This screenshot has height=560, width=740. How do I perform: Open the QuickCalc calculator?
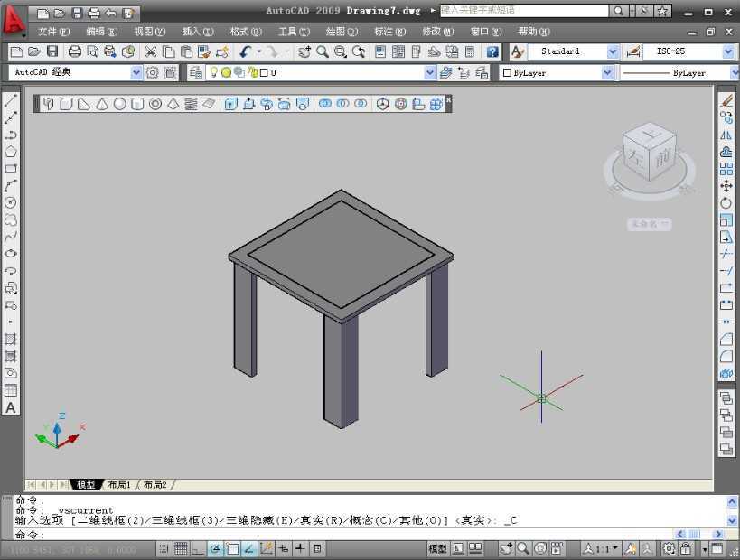tap(470, 51)
